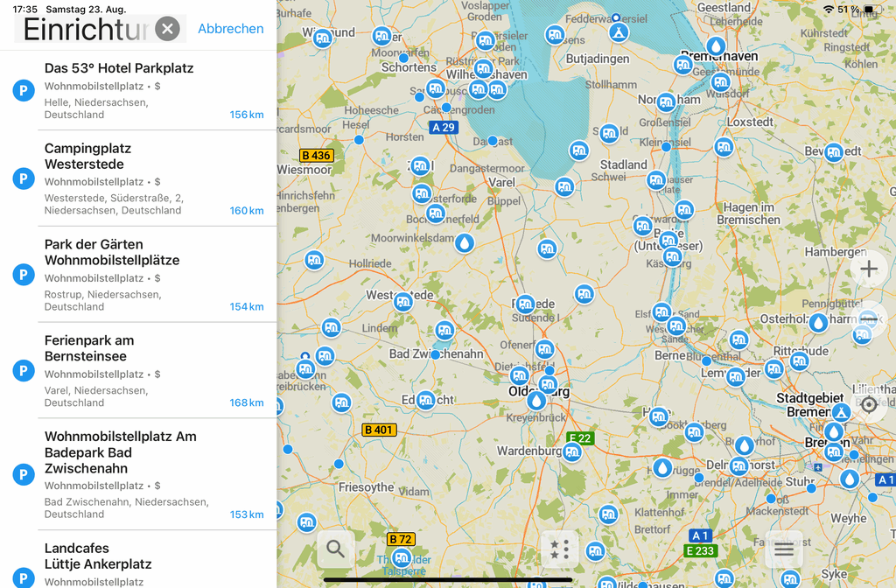896x588 pixels.
Task: Tap the 153 km distance label
Action: coord(247,514)
